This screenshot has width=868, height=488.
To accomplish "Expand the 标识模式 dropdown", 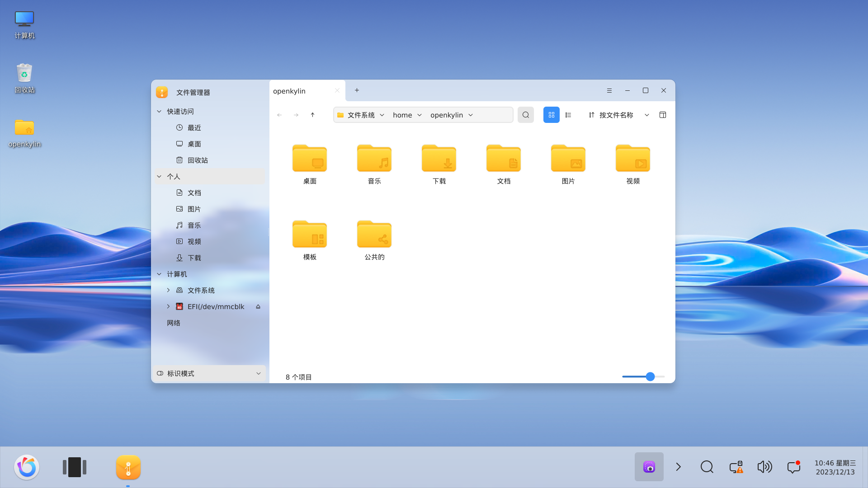I will point(210,373).
